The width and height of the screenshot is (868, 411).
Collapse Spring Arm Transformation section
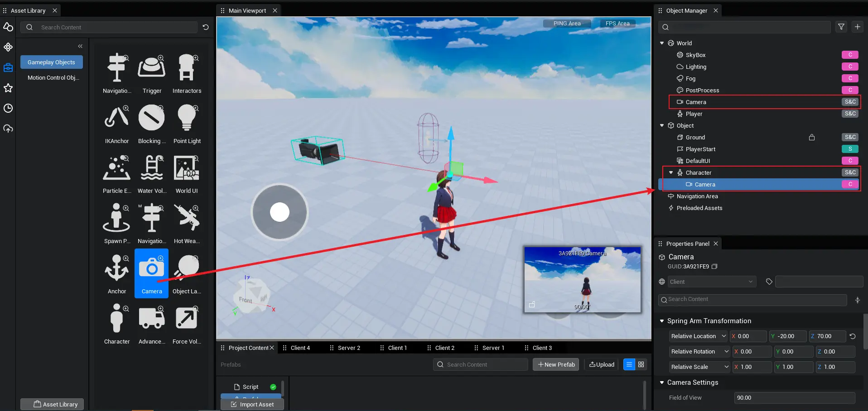pyautogui.click(x=662, y=321)
